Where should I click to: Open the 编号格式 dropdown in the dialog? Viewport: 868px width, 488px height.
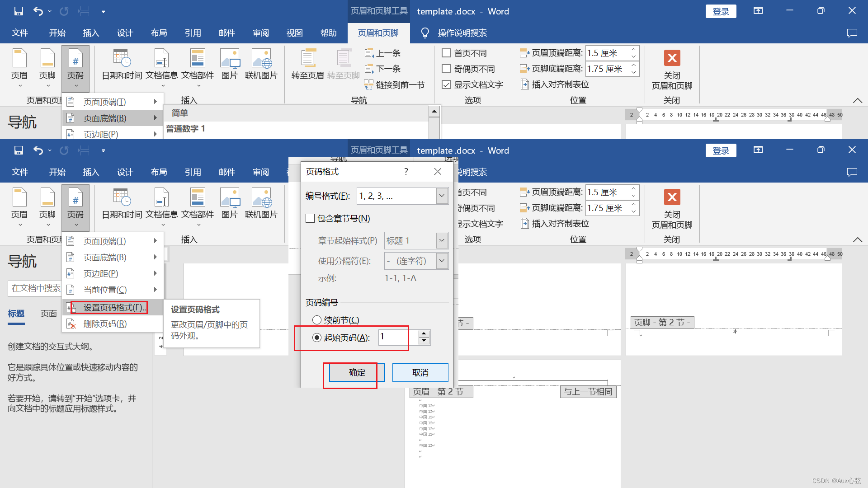tap(442, 196)
